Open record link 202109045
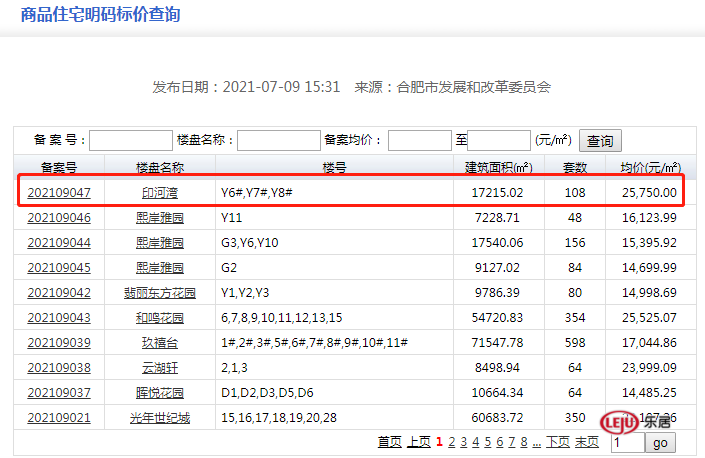 pyautogui.click(x=59, y=268)
